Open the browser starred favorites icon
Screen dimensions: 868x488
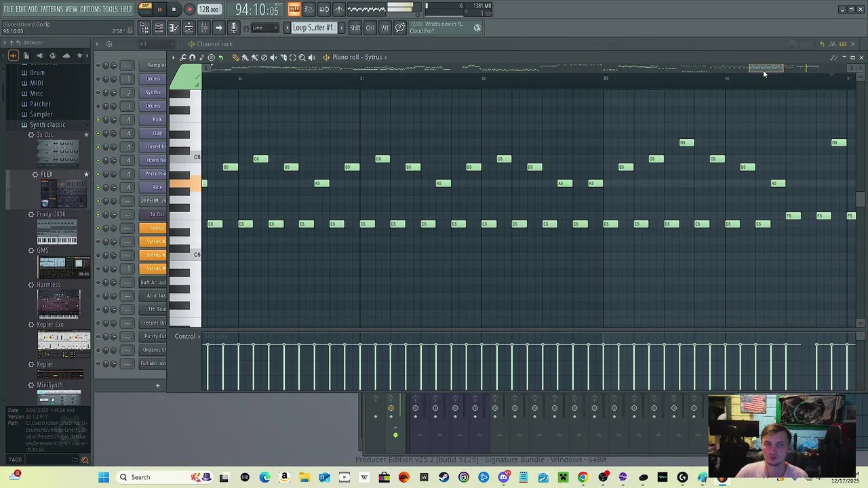coord(79,56)
